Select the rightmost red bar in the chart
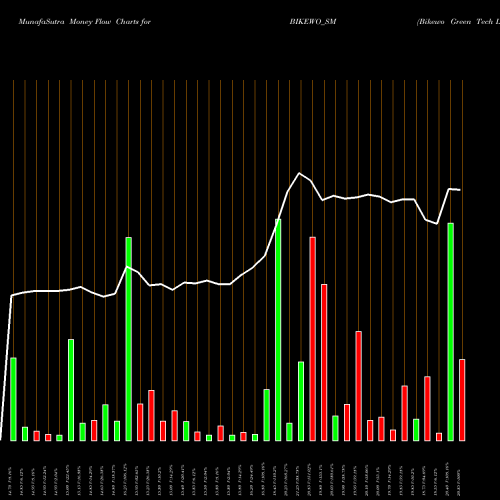The image size is (500, 500). click(462, 400)
